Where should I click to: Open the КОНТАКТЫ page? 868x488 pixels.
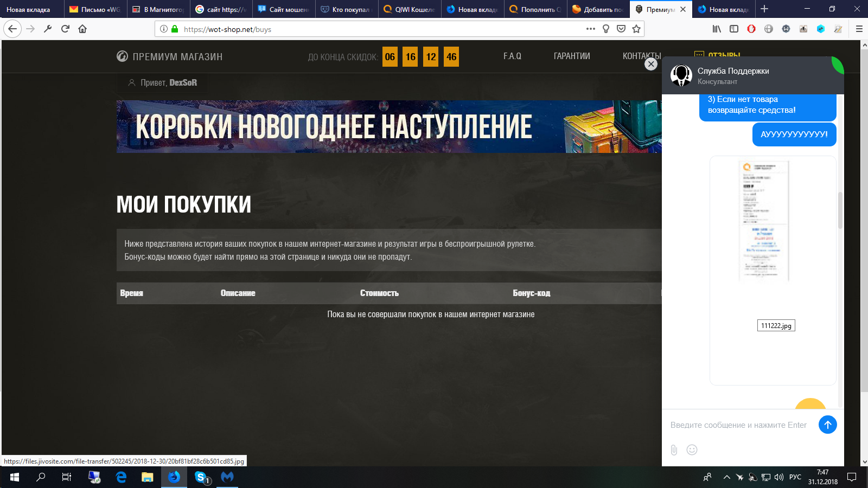641,56
